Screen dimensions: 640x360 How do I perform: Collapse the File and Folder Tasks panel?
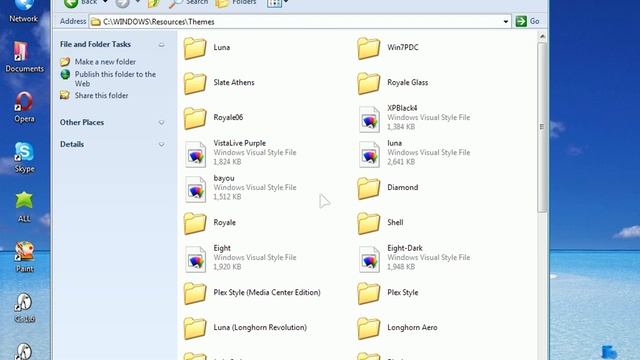pos(162,44)
